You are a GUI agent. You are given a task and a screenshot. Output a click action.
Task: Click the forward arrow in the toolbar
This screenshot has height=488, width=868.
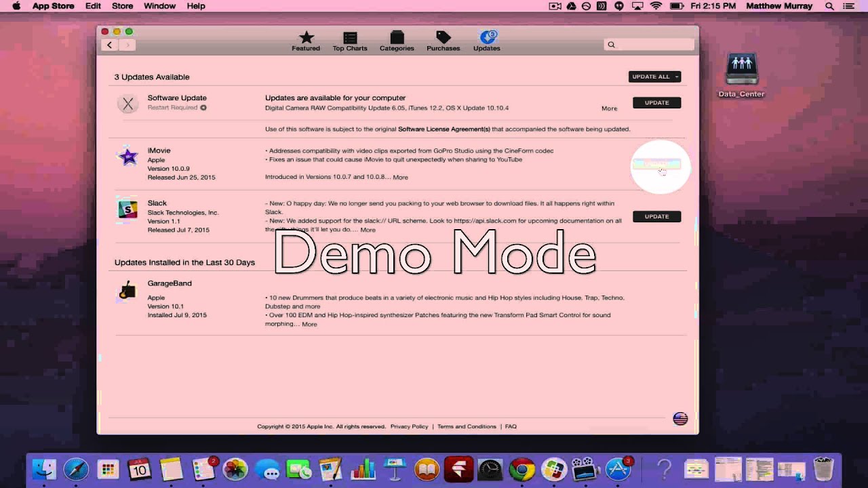click(127, 45)
